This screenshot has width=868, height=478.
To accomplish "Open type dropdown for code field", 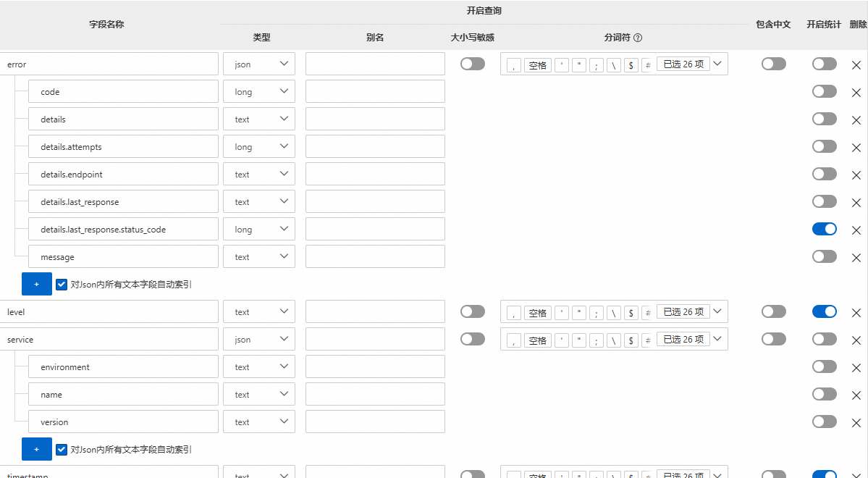I will pos(259,91).
